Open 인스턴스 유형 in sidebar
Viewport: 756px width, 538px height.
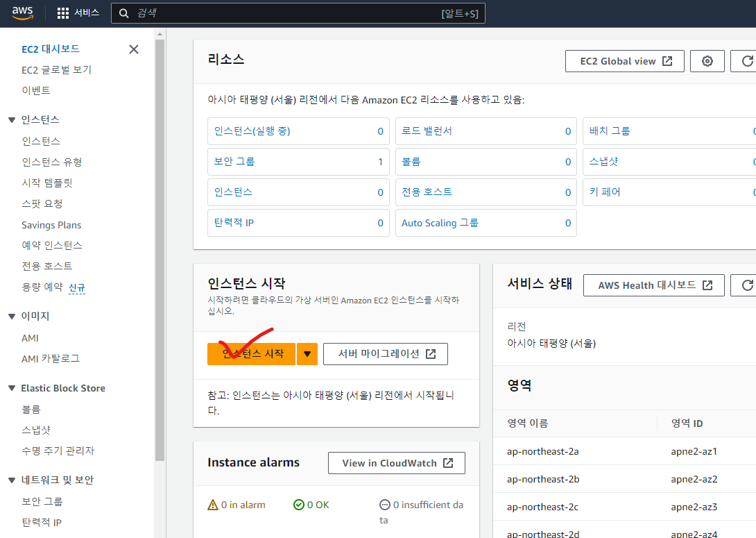coord(51,162)
